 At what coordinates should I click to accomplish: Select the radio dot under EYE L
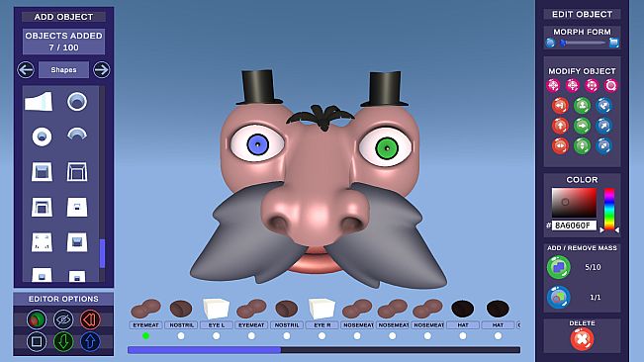tap(217, 335)
